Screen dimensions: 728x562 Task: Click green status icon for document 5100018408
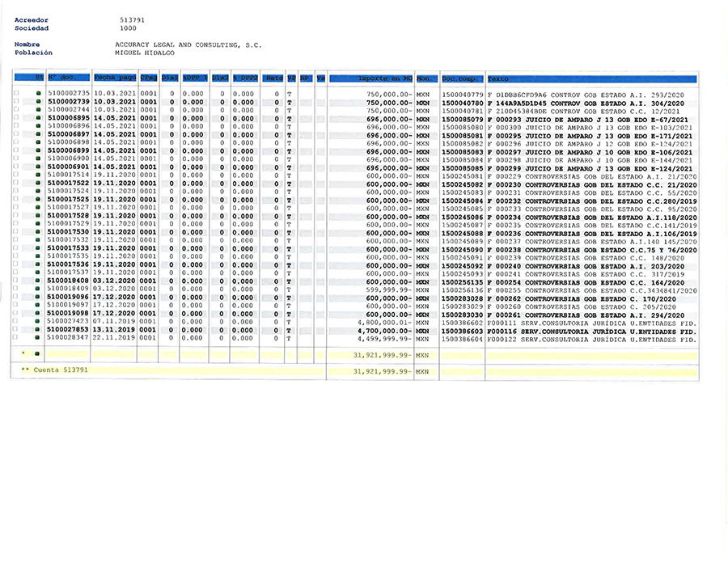pos(38,281)
